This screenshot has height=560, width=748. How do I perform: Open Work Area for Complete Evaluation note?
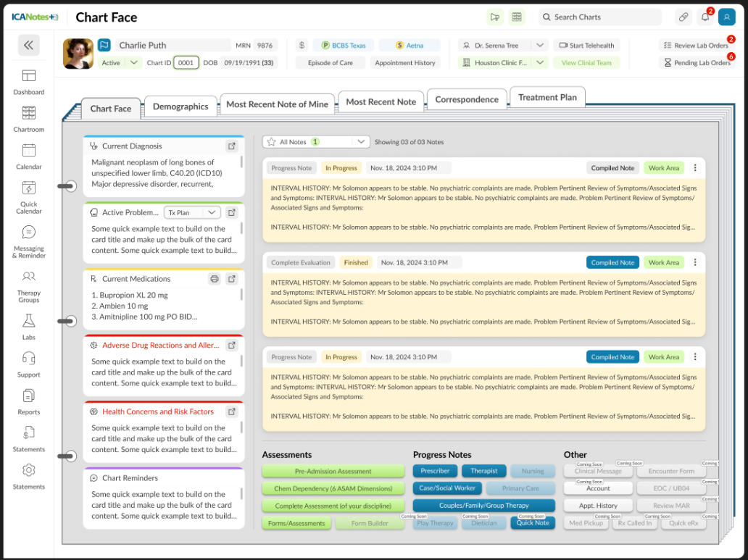coord(664,262)
